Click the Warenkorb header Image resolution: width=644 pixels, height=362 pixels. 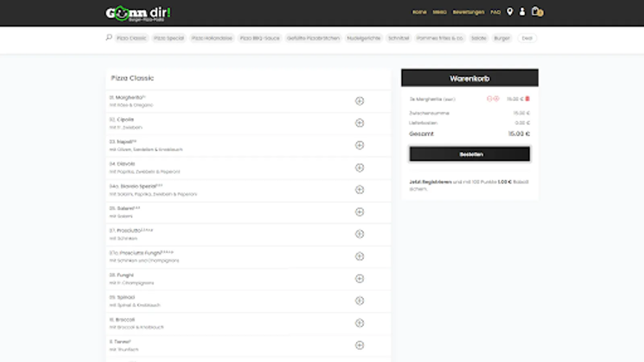(470, 78)
